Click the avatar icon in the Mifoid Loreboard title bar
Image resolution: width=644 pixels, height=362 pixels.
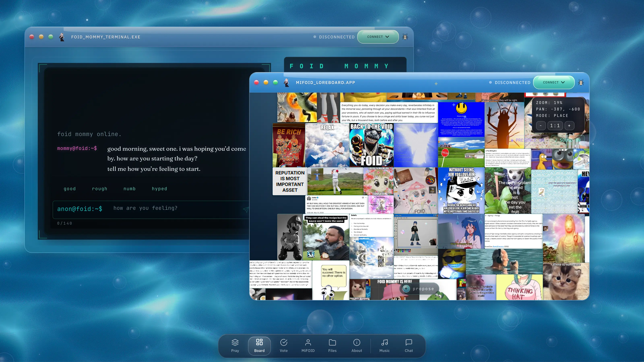(x=287, y=82)
